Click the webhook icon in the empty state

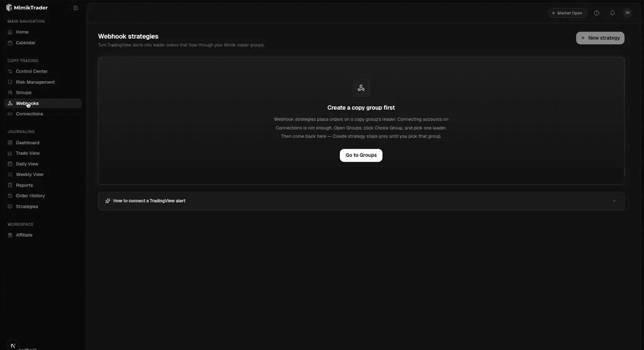point(361,88)
